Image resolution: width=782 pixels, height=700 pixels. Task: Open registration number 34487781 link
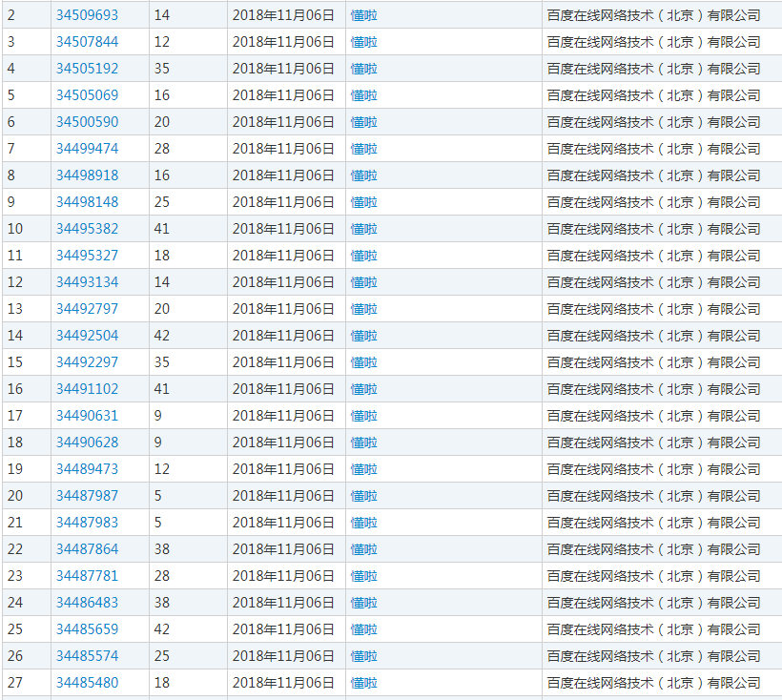pyautogui.click(x=88, y=576)
